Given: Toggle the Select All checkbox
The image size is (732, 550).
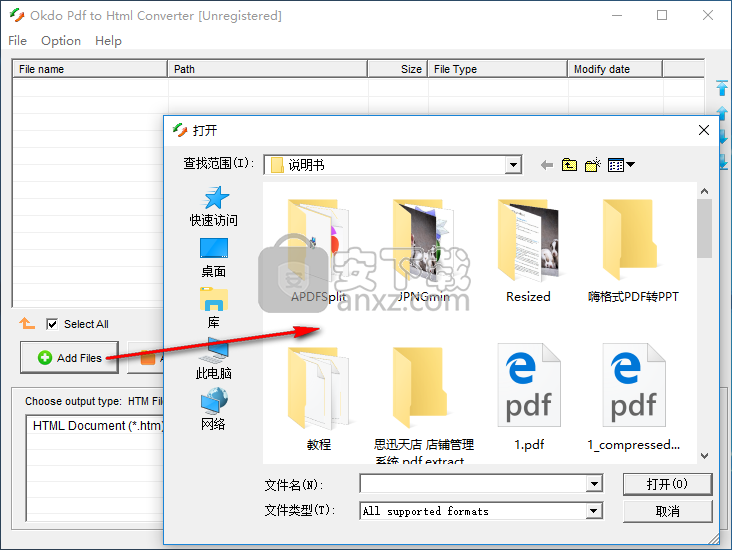Looking at the screenshot, I should click(x=52, y=324).
